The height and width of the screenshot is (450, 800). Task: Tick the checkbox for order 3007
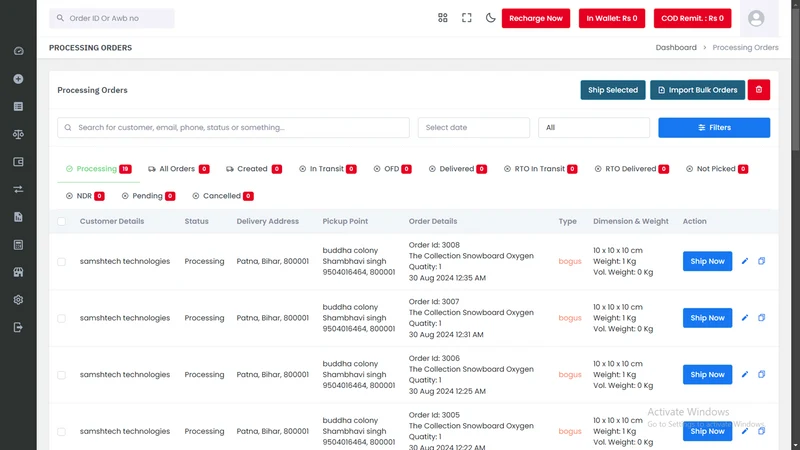61,318
